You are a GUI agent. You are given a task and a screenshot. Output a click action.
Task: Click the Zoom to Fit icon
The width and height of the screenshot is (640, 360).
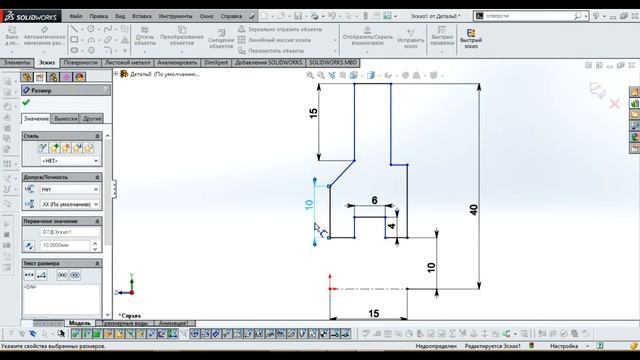(x=310, y=76)
